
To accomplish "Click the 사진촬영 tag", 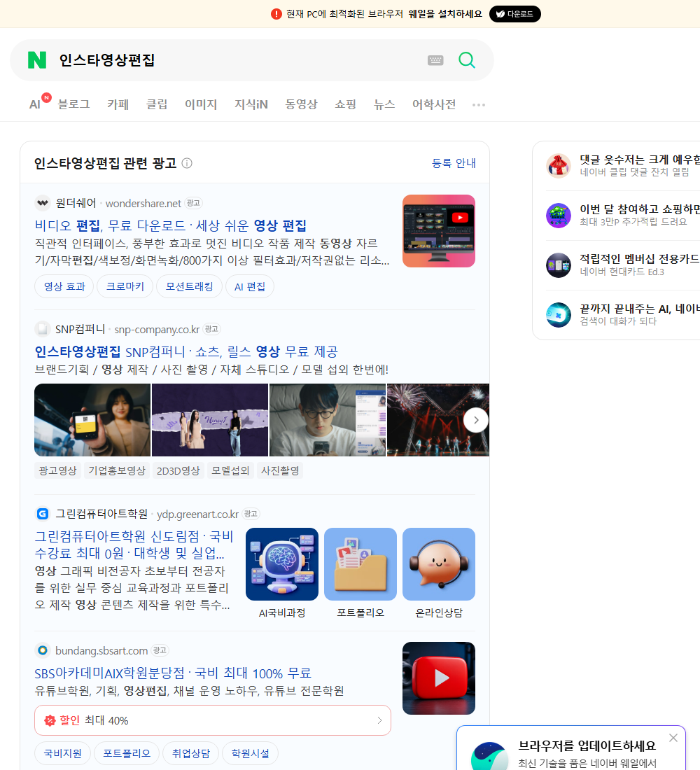I will pos(280,470).
